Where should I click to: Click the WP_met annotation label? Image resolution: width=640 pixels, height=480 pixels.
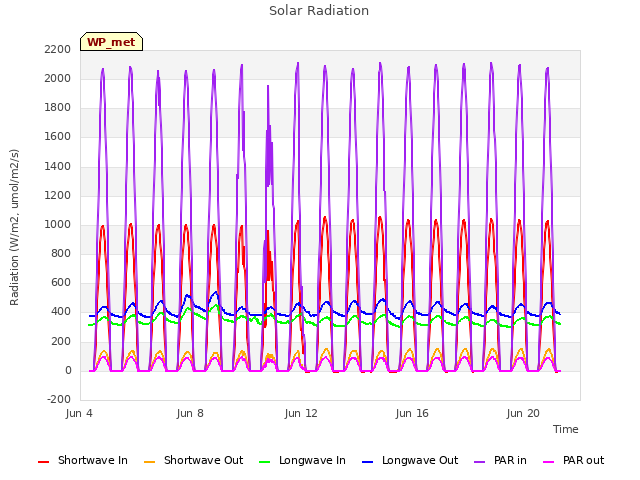coord(111,42)
